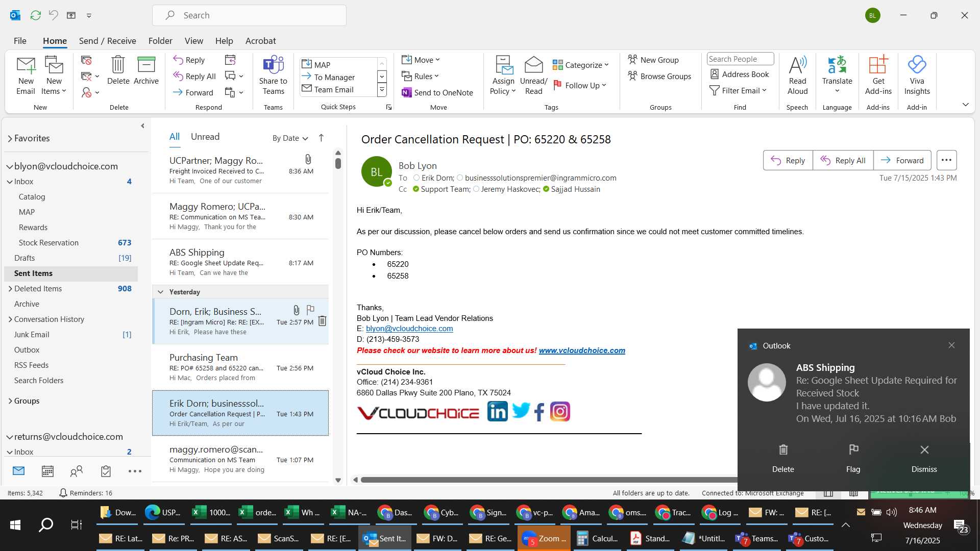The width and height of the screenshot is (980, 551).
Task: Click Reply button in reading pane
Action: 788,160
